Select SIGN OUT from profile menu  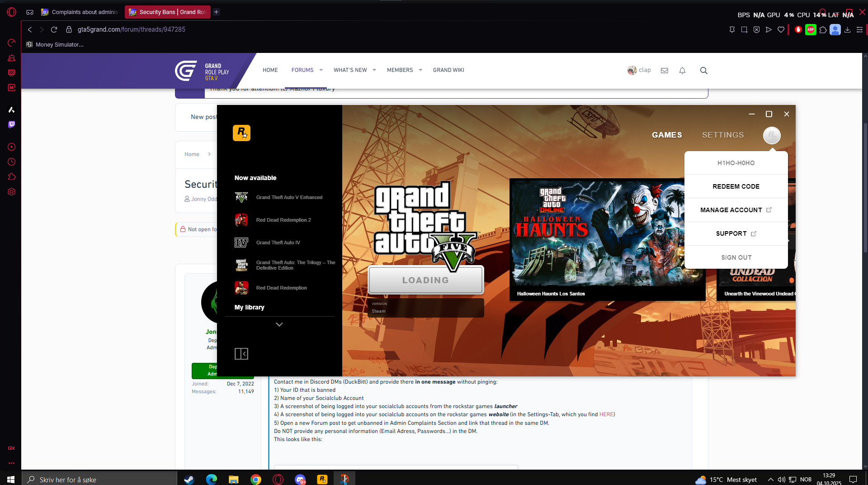[736, 257]
